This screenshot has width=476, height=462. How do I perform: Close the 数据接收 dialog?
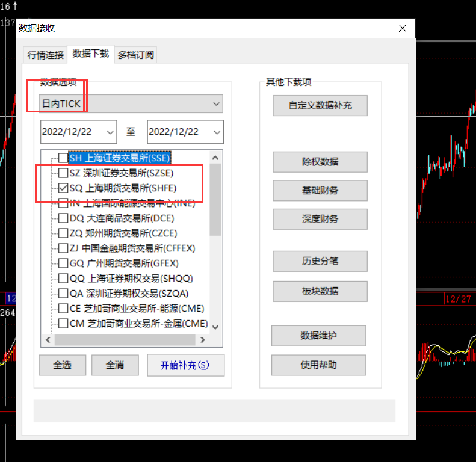coord(403,28)
